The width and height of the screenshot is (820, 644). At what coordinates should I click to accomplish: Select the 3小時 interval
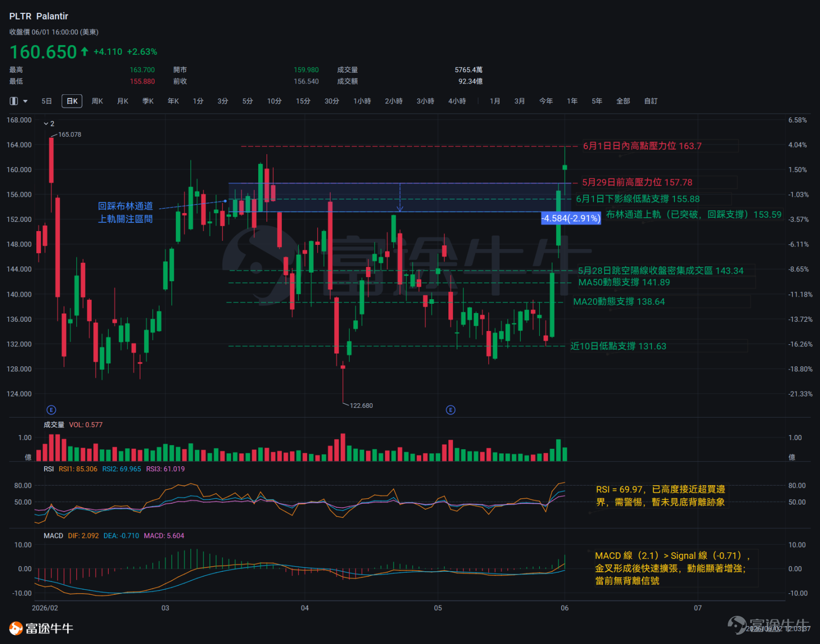click(x=425, y=101)
